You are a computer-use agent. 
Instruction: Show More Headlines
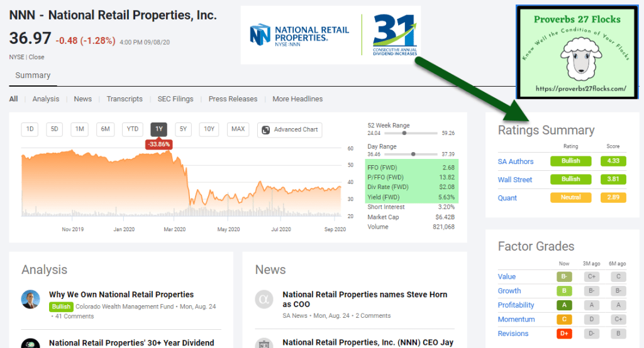(297, 99)
